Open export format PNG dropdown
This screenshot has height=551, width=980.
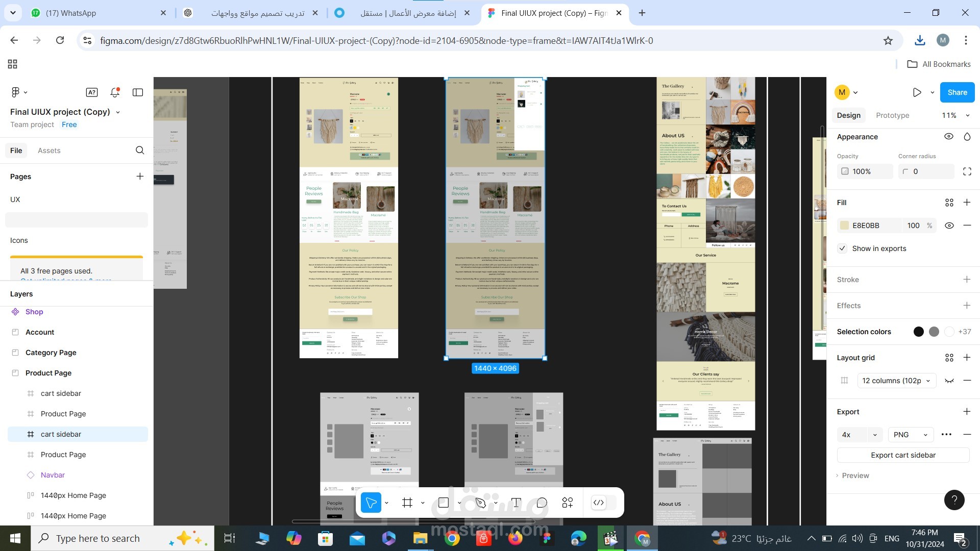click(x=911, y=435)
